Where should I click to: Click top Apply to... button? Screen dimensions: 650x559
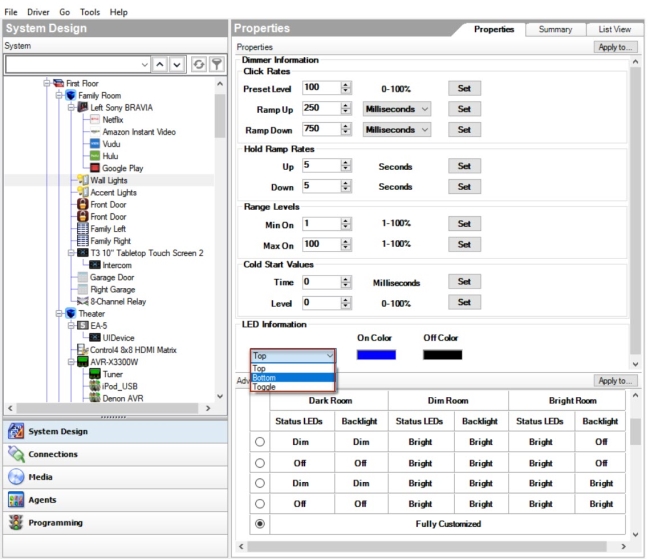(615, 47)
